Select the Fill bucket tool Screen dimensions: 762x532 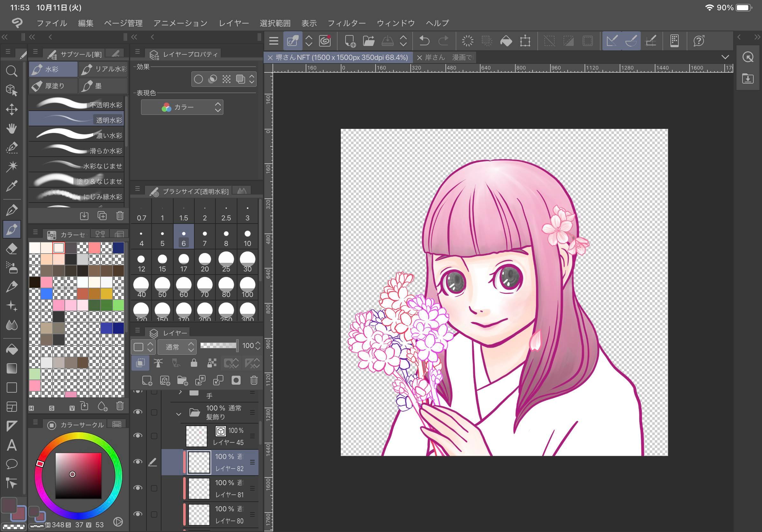click(11, 349)
